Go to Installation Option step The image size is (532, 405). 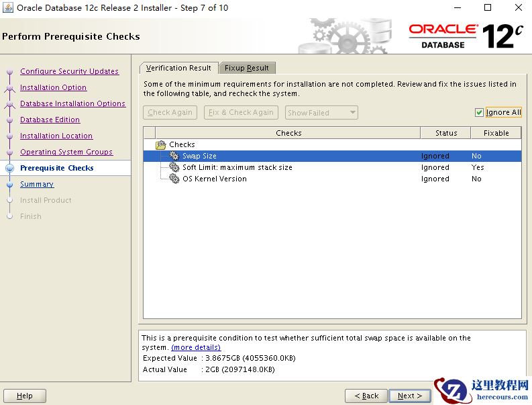pyautogui.click(x=53, y=87)
